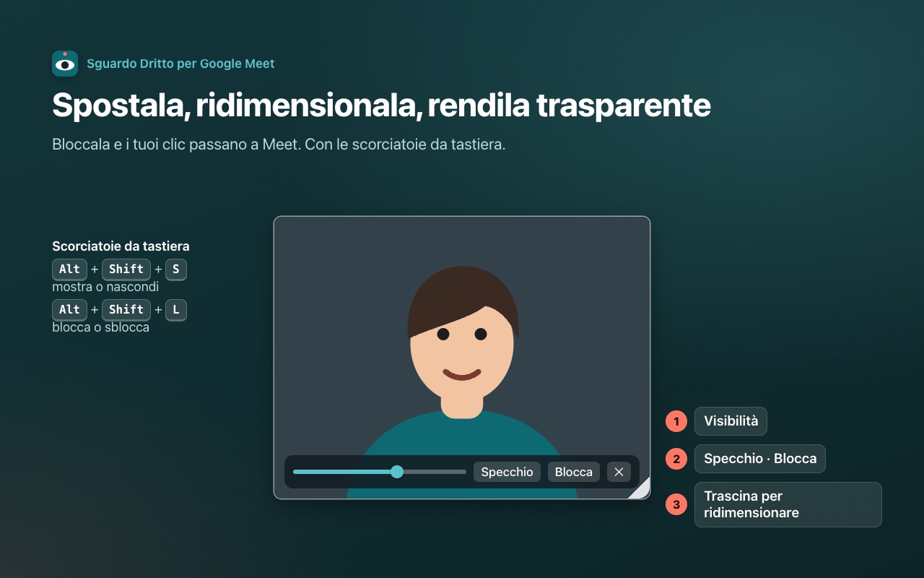The height and width of the screenshot is (578, 924).
Task: Toggle the Specchio mirror button
Action: coord(507,472)
